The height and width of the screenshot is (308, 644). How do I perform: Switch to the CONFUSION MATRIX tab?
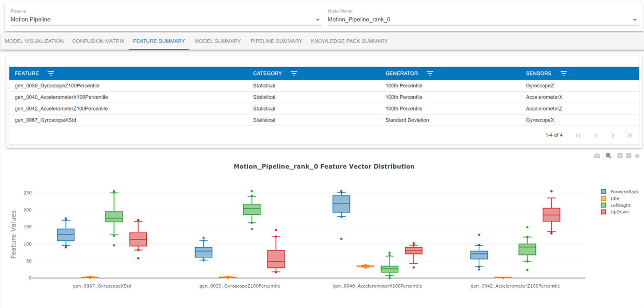tap(98, 41)
